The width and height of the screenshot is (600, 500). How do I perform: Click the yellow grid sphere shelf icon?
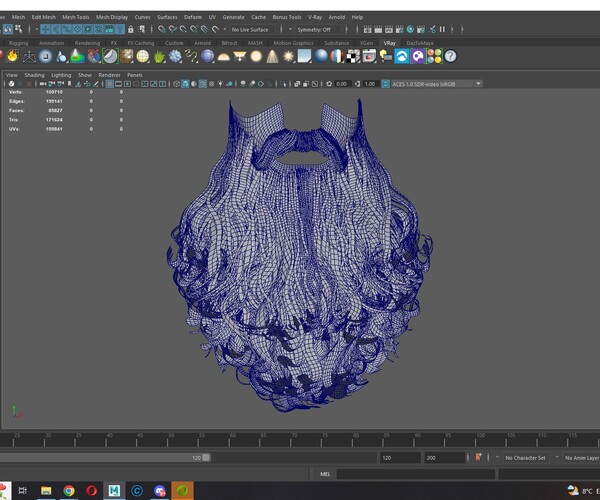(143, 56)
